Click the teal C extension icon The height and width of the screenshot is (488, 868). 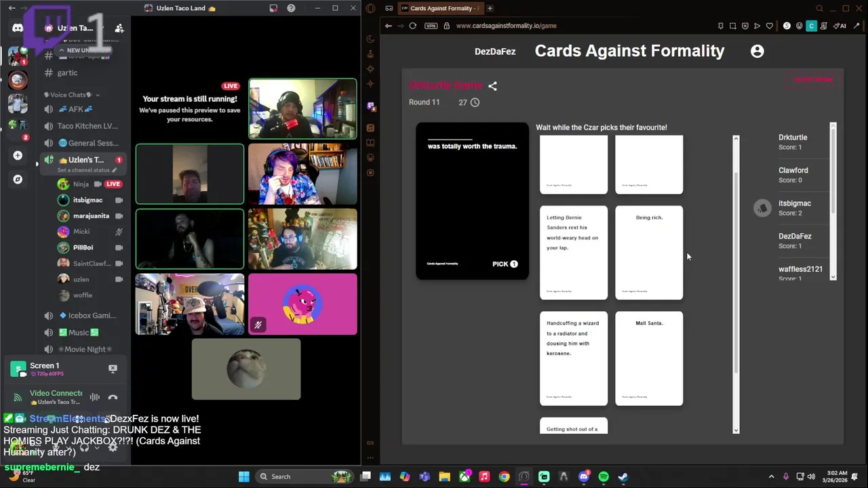(x=811, y=26)
